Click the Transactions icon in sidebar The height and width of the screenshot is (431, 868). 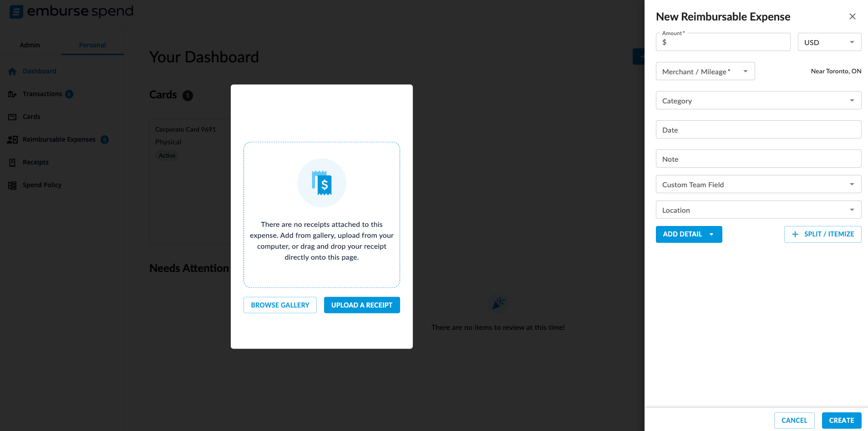point(12,94)
